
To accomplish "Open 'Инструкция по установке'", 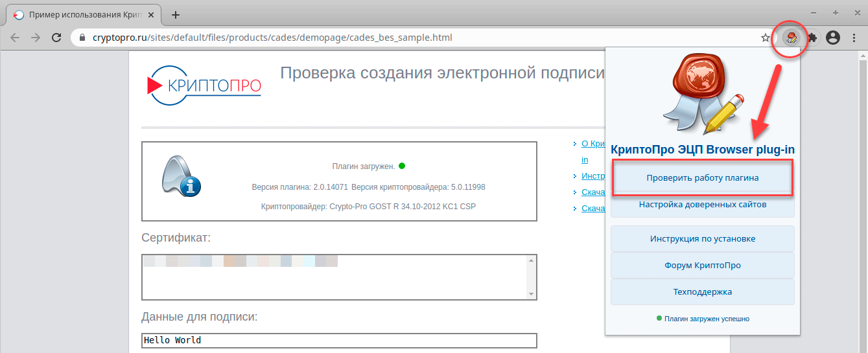I will pyautogui.click(x=702, y=238).
